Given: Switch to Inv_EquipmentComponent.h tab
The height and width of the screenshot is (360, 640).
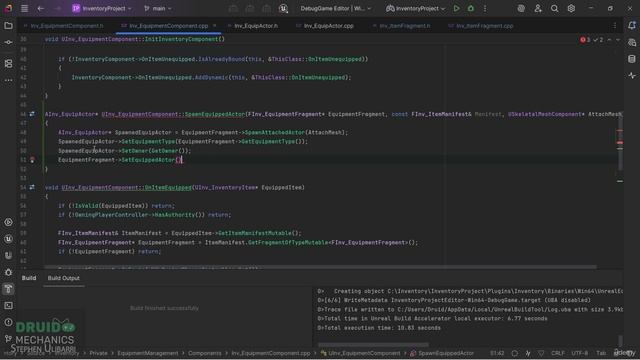Looking at the screenshot, I should coord(67,26).
